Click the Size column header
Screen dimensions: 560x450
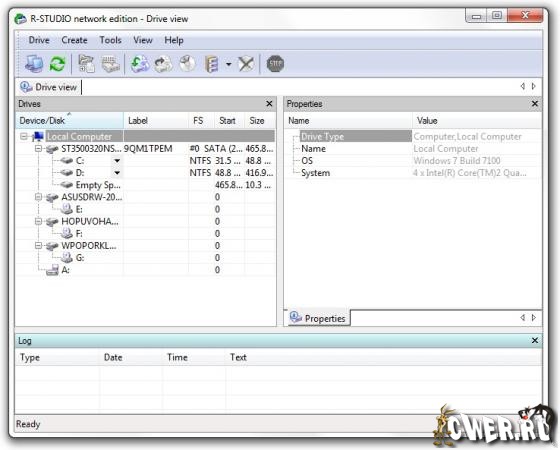[260, 121]
